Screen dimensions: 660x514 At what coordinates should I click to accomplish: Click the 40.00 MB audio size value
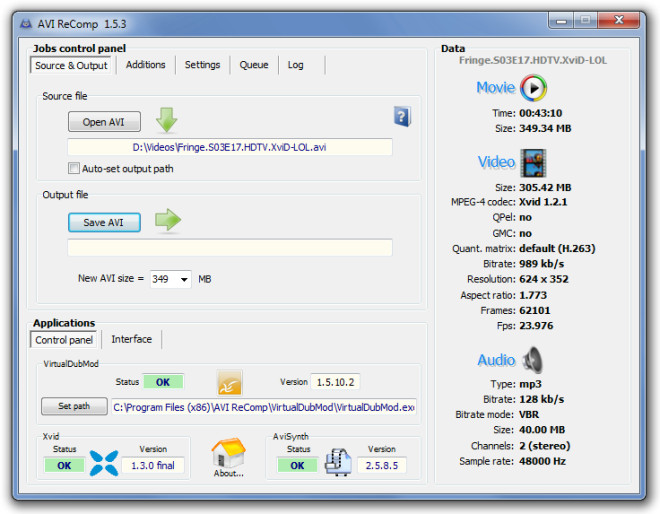pos(543,430)
